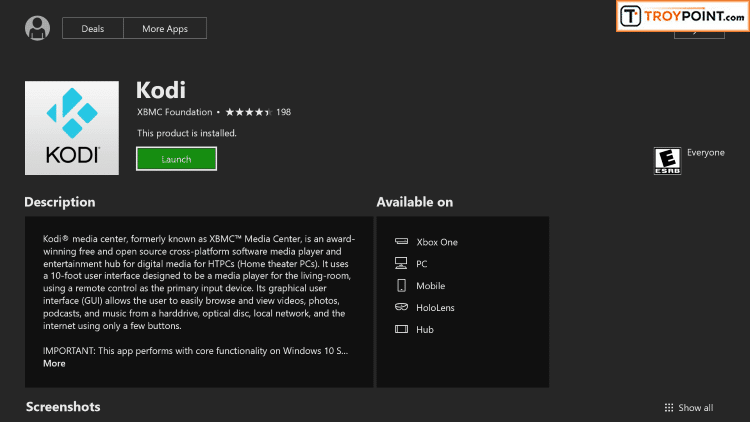The height and width of the screenshot is (422, 750).
Task: Click the Mobile phone icon
Action: 401,285
